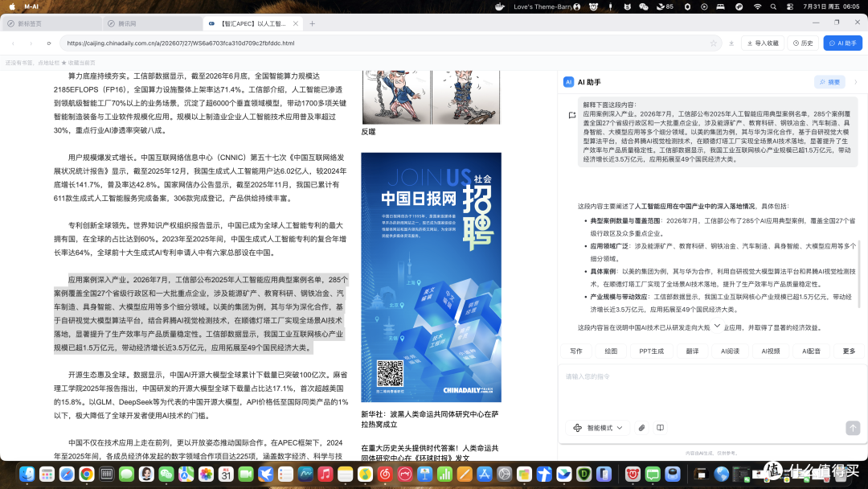
Task: Choose the AI配音 shortcut
Action: (x=811, y=351)
